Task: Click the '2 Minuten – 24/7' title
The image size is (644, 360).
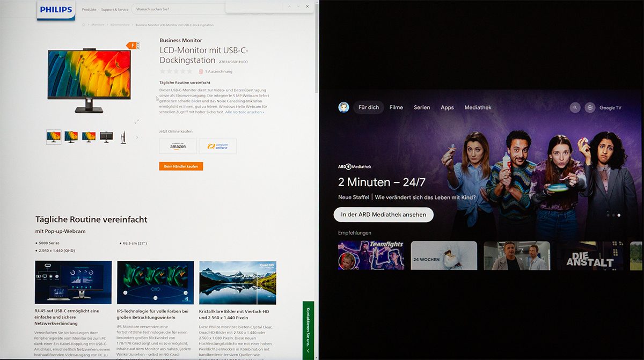Action: click(x=382, y=182)
